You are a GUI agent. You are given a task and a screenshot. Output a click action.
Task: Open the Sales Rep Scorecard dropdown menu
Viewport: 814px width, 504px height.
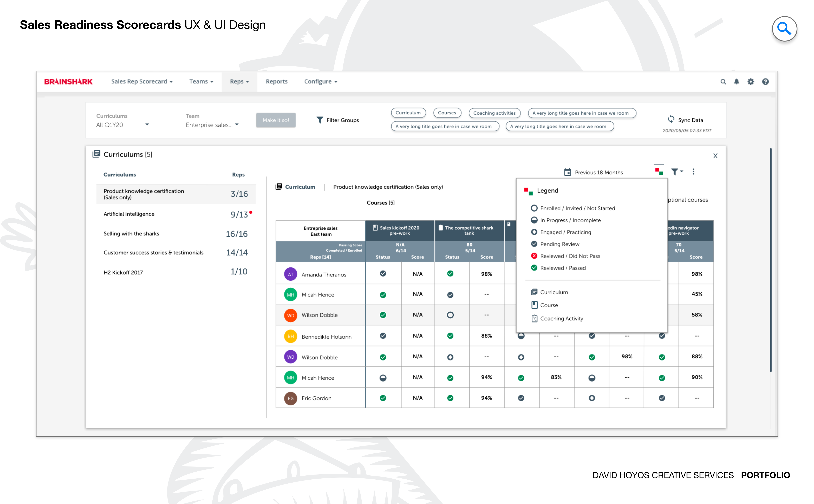[142, 82]
